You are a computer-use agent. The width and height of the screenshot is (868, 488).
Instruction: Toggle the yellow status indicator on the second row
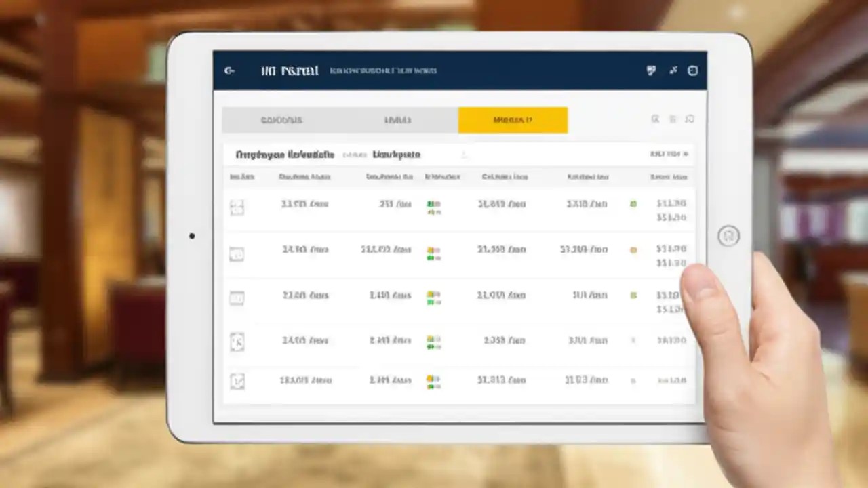[633, 249]
